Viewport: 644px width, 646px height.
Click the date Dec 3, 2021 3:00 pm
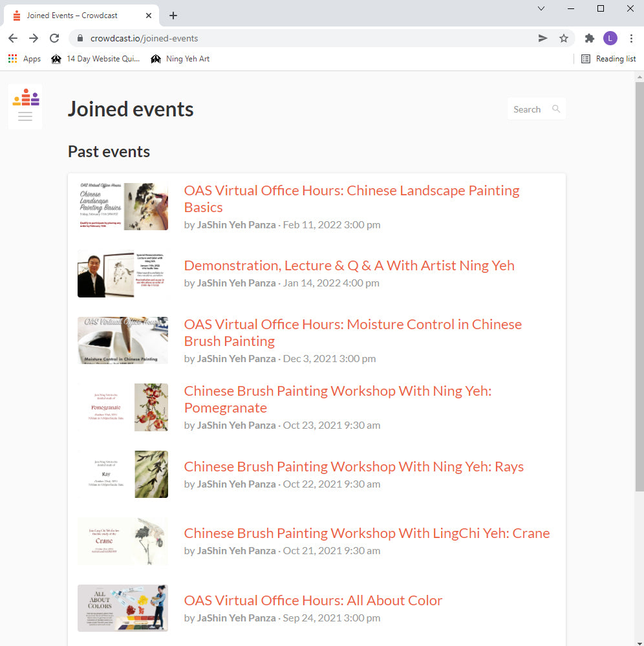pyautogui.click(x=329, y=359)
